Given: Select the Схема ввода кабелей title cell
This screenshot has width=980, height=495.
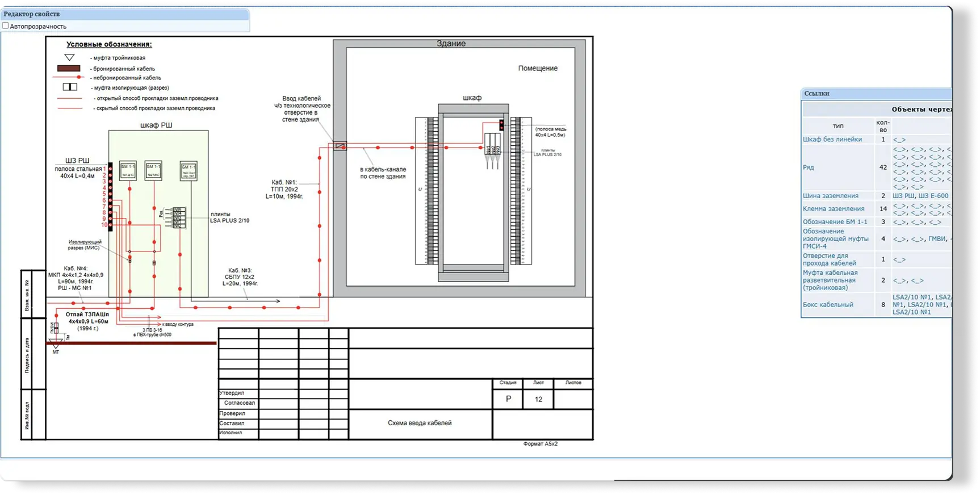Looking at the screenshot, I should (x=420, y=423).
